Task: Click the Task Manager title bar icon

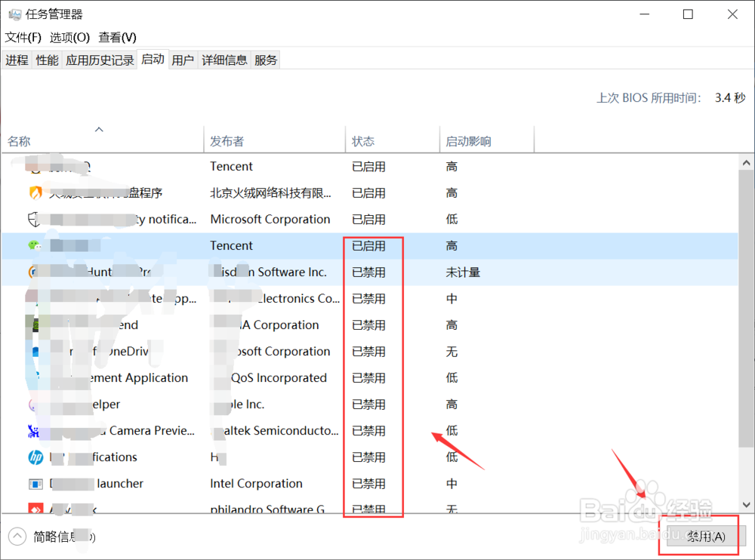Action: [x=14, y=14]
